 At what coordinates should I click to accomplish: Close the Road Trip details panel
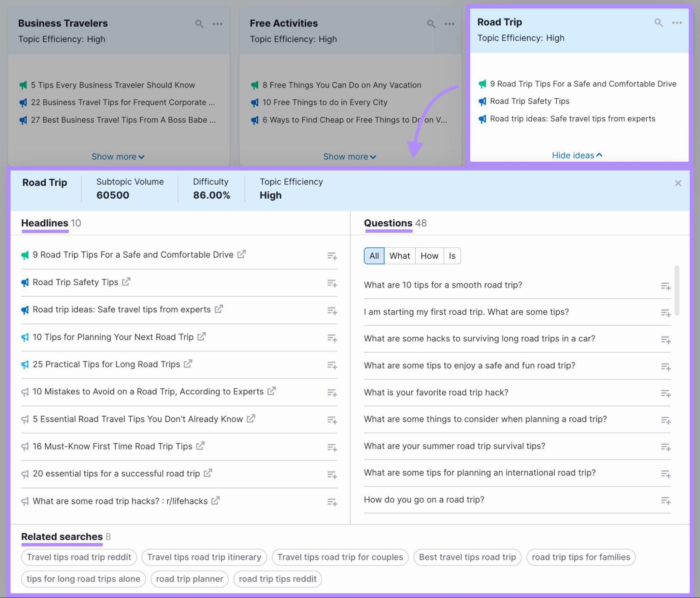pyautogui.click(x=678, y=183)
